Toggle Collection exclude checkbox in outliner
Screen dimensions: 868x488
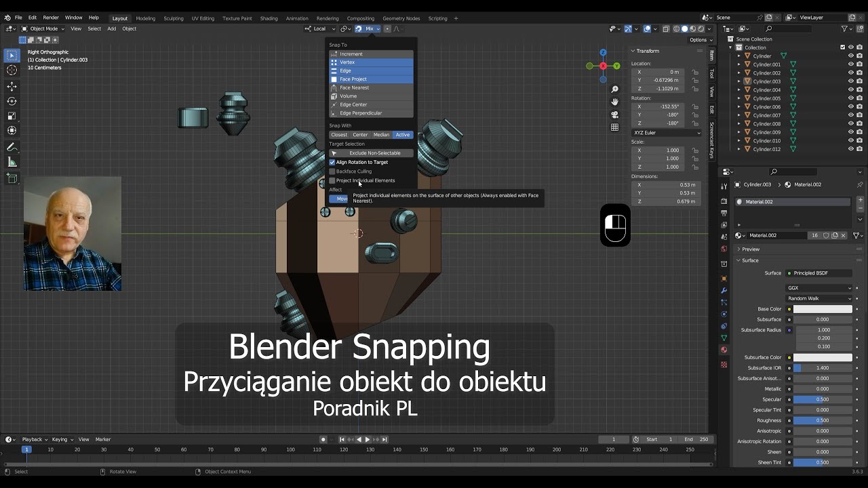click(843, 47)
